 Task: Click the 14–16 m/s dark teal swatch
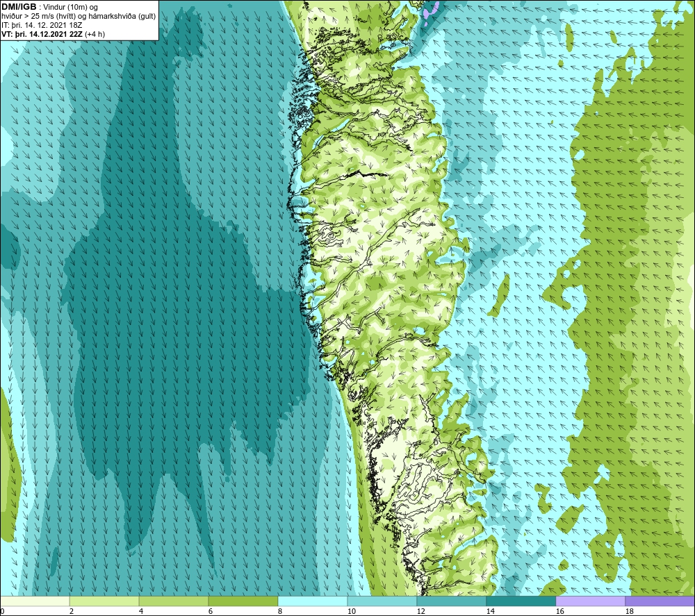(521, 601)
